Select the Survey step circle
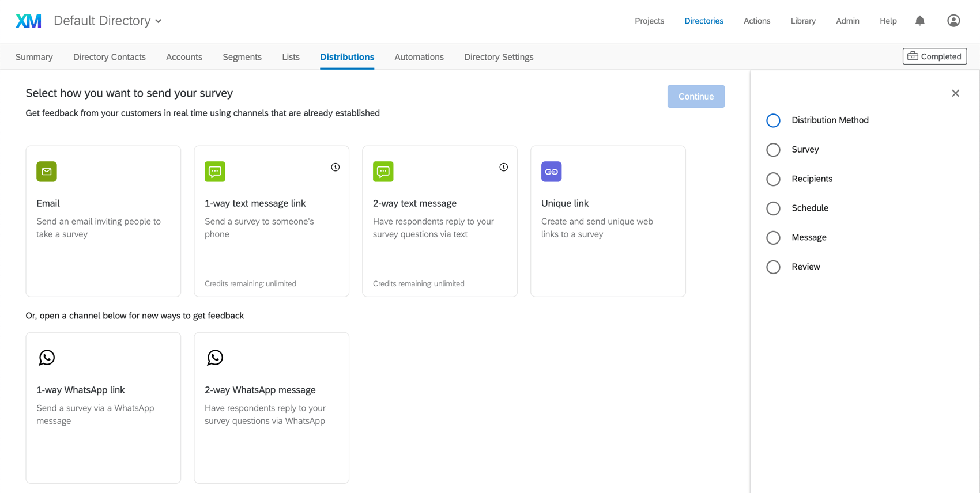Viewport: 980px width, 493px height. 773,150
